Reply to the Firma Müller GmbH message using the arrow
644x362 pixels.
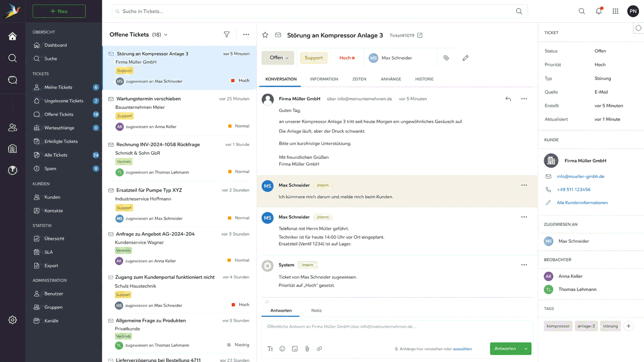[508, 99]
